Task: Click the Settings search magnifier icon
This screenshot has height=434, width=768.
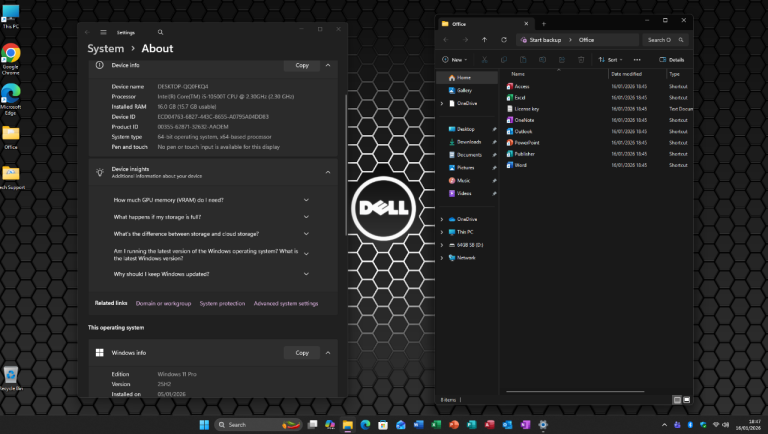Action: coord(162,32)
